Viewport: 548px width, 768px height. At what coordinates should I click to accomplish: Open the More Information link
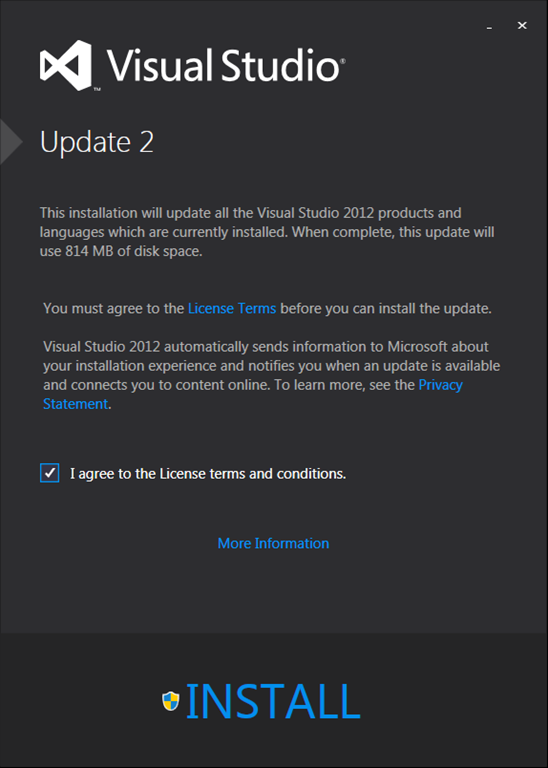coord(273,543)
